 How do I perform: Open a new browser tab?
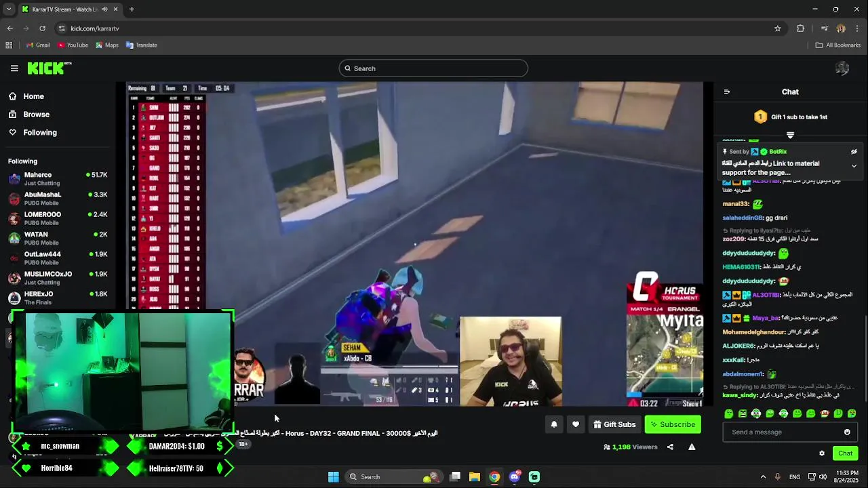pyautogui.click(x=132, y=9)
